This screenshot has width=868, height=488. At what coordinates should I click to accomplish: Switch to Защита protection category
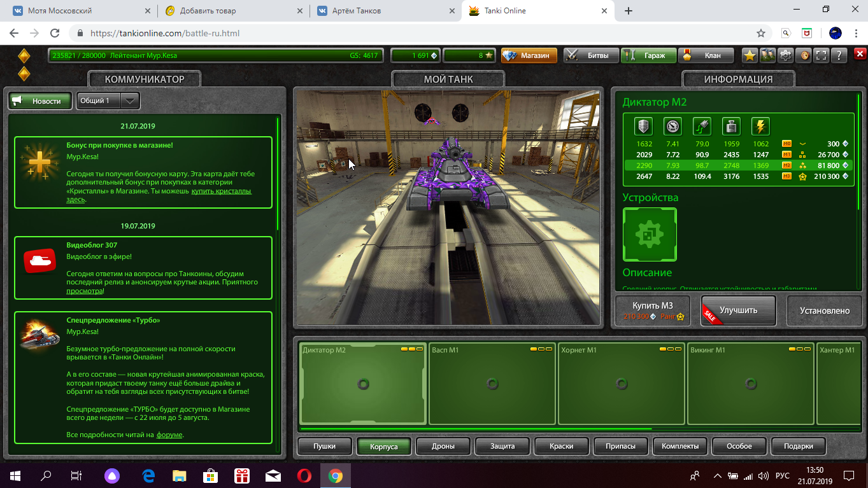pyautogui.click(x=502, y=446)
